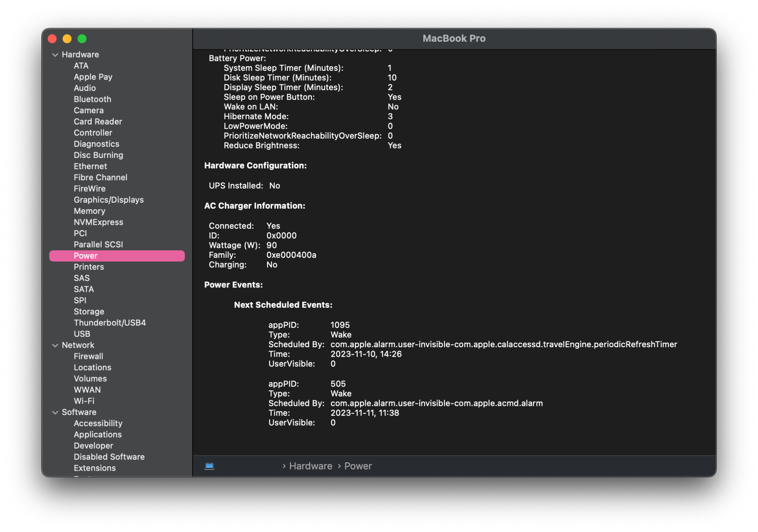
Task: Click the yellow minimize window button
Action: pyautogui.click(x=67, y=39)
